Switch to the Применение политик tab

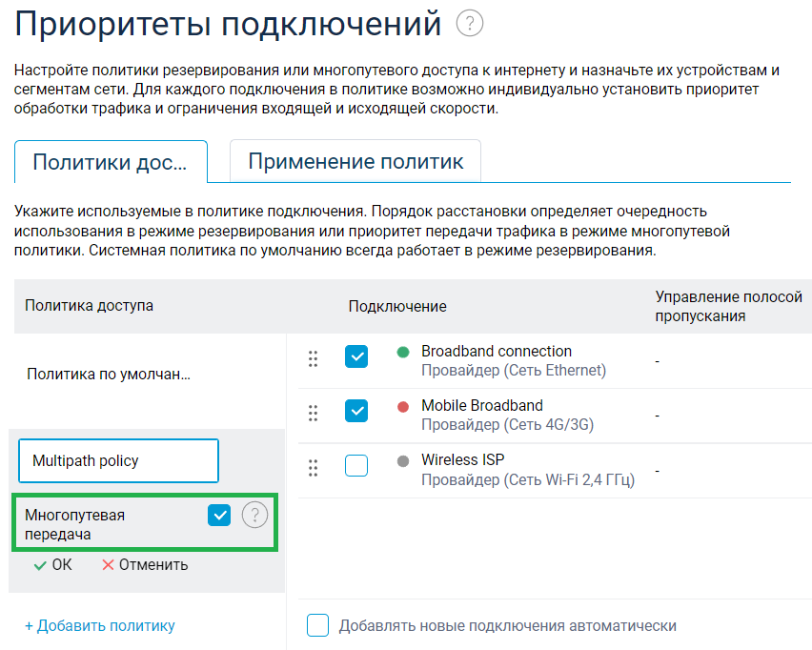click(x=355, y=161)
